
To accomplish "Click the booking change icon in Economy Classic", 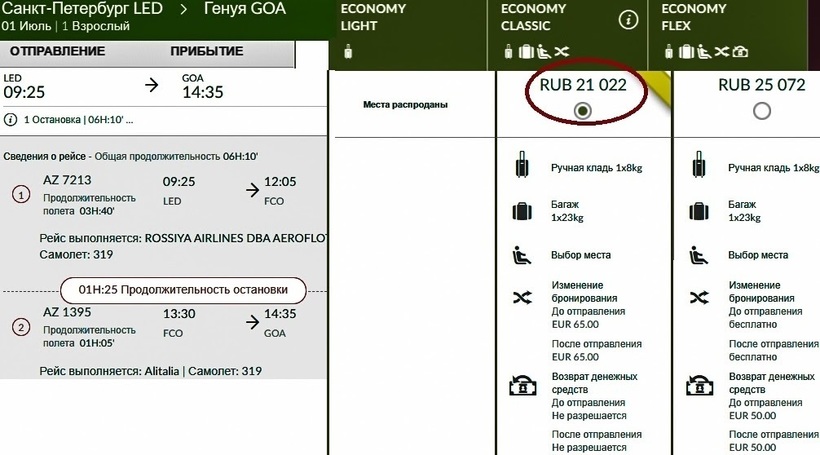I will (520, 298).
